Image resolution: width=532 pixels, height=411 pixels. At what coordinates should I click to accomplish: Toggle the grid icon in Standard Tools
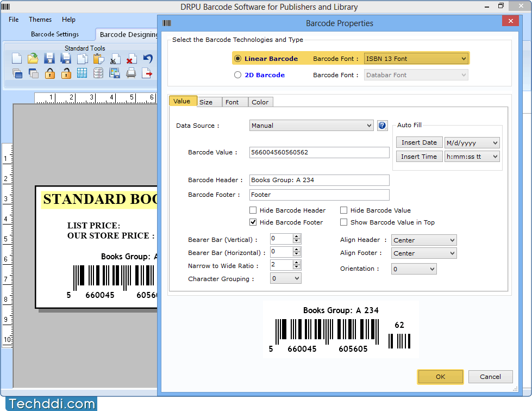tap(82, 73)
